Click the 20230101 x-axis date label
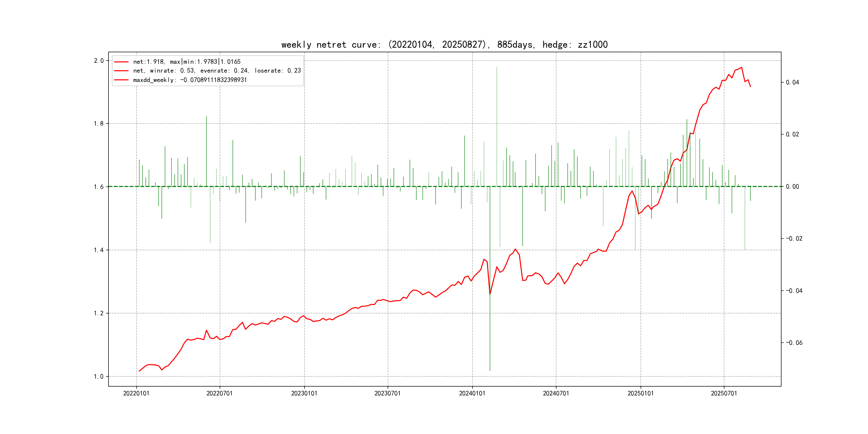The width and height of the screenshot is (868, 434). 304,393
